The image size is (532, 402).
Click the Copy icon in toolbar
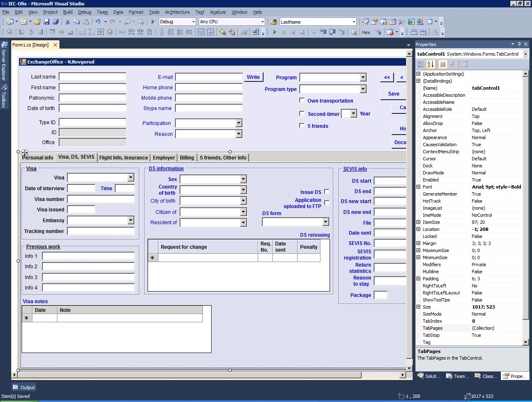click(76, 22)
